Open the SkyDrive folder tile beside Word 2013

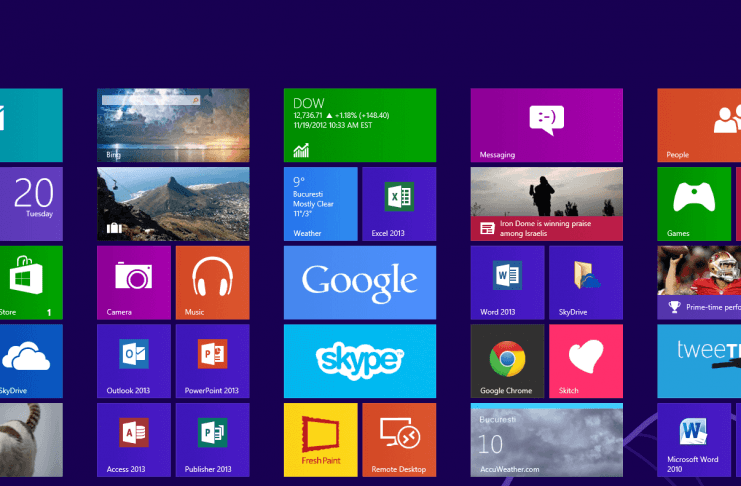click(586, 282)
